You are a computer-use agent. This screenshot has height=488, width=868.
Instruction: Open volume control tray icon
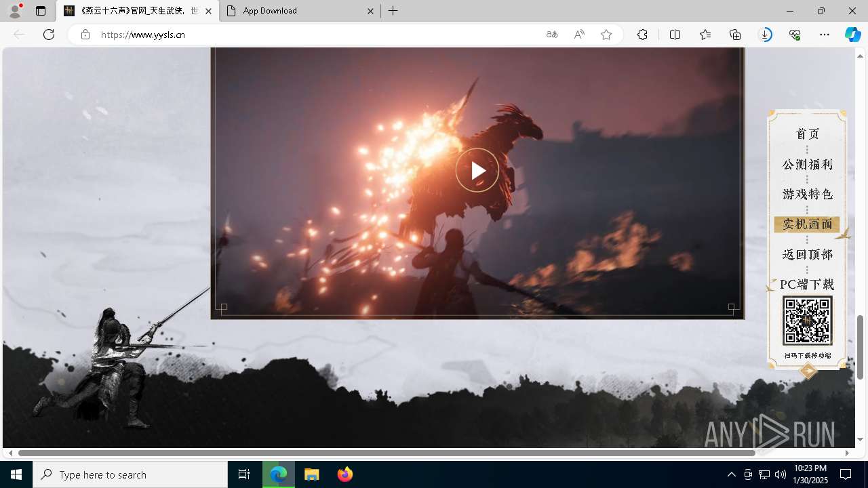[781, 474]
